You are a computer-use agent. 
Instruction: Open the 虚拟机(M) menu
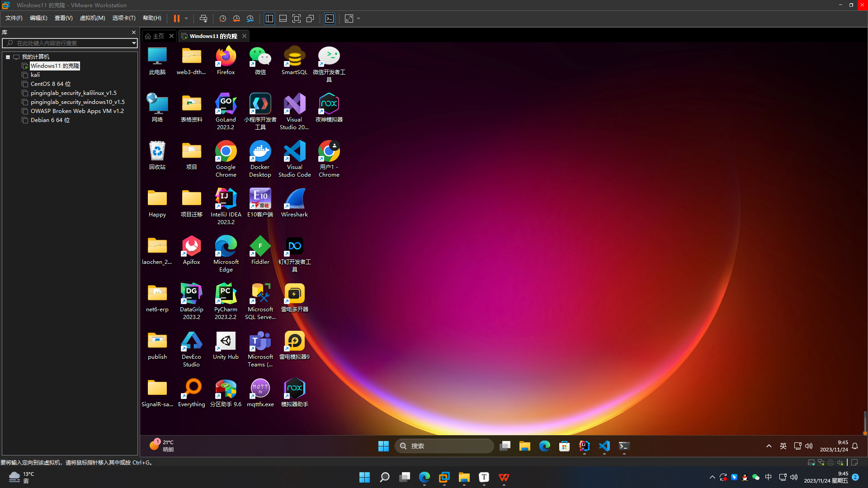92,18
